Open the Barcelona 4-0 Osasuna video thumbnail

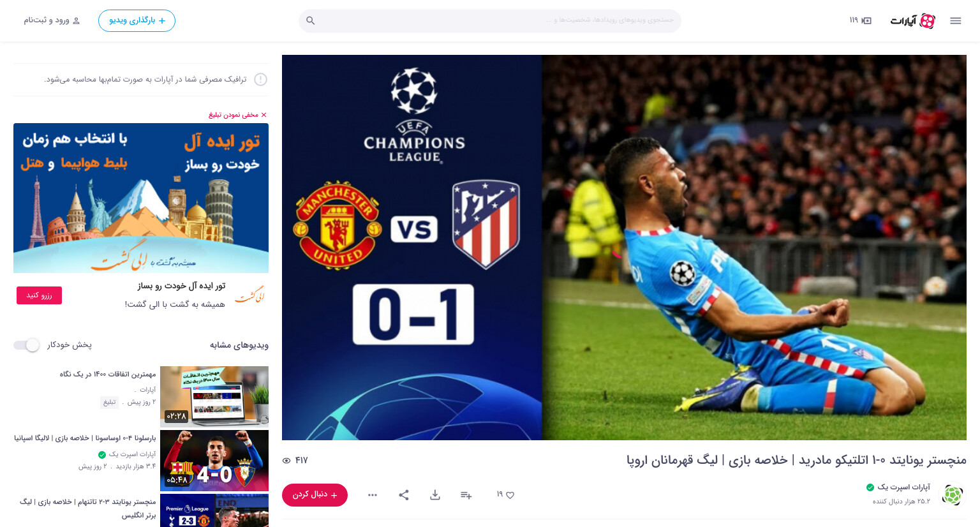click(214, 461)
